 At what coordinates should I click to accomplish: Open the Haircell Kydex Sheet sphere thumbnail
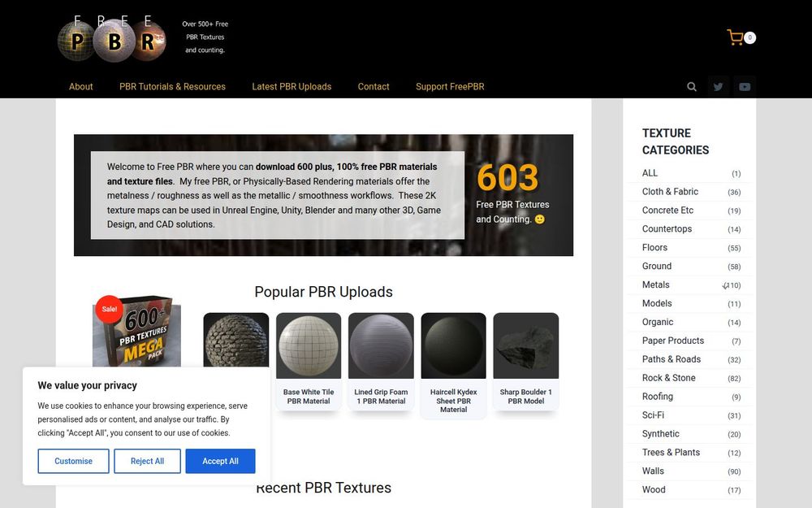pos(454,345)
